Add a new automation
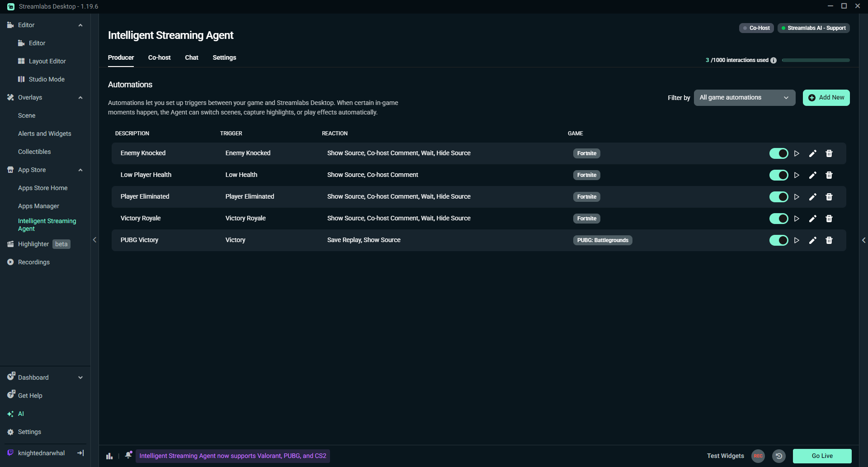 coord(826,97)
